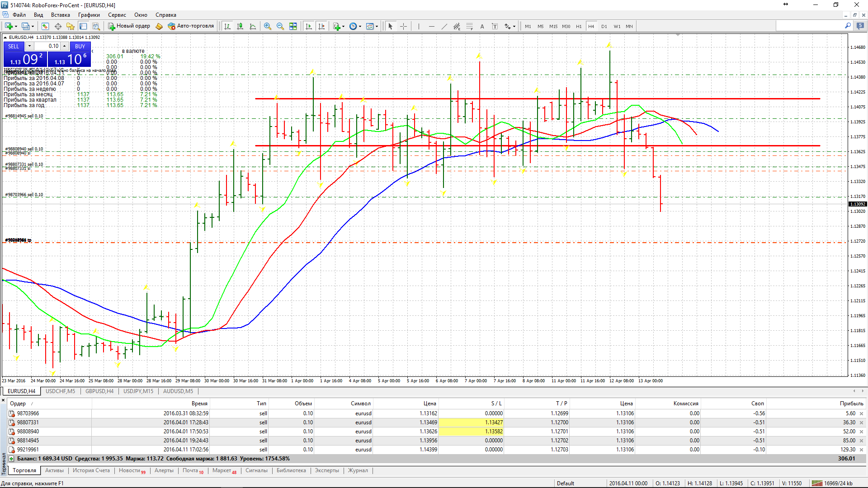868x488 pixels.
Task: Tile chart windows icon
Action: pos(293,26)
